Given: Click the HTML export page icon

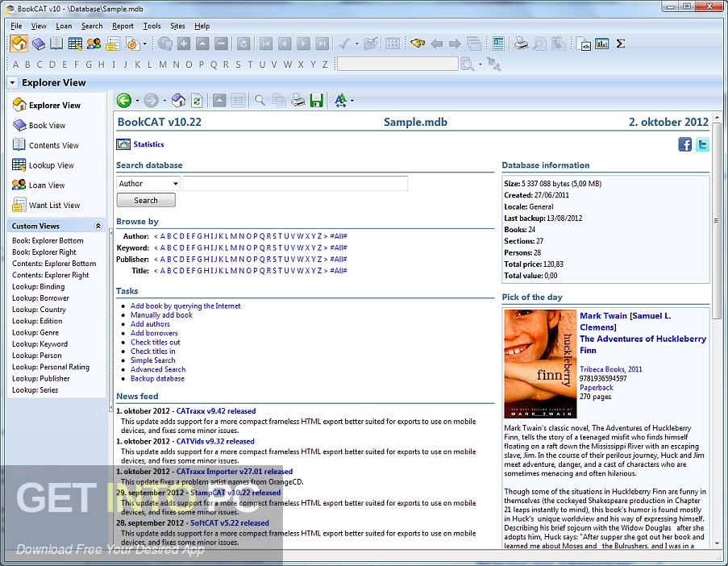Looking at the screenshot, I should (584, 44).
